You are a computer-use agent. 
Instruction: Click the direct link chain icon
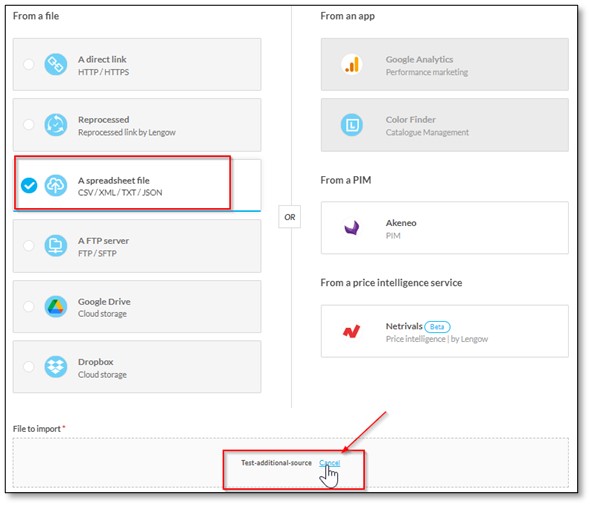tap(56, 64)
